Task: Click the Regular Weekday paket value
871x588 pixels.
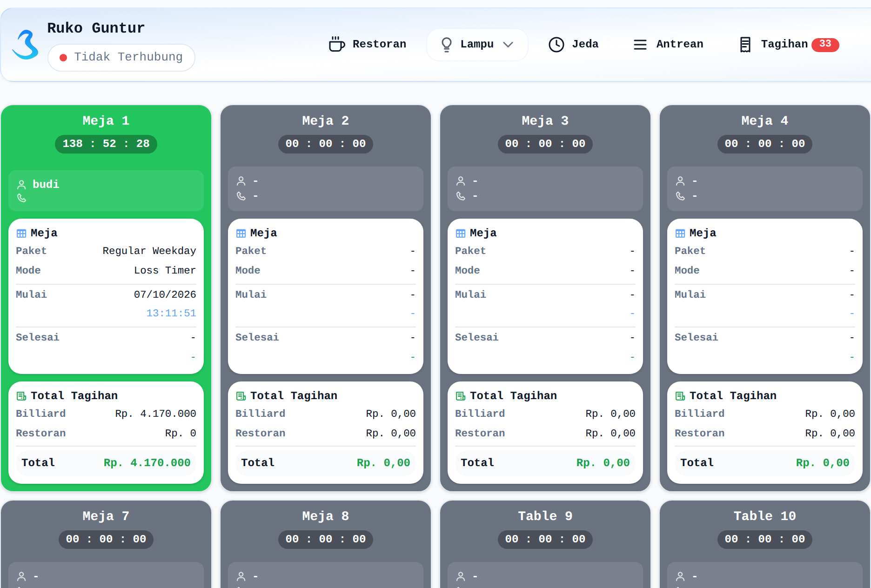Action: (x=149, y=251)
